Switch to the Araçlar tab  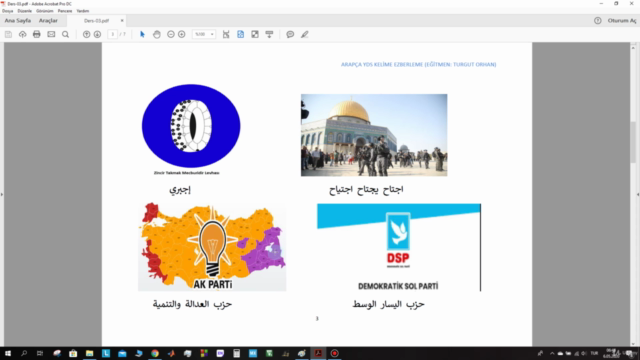coord(48,20)
